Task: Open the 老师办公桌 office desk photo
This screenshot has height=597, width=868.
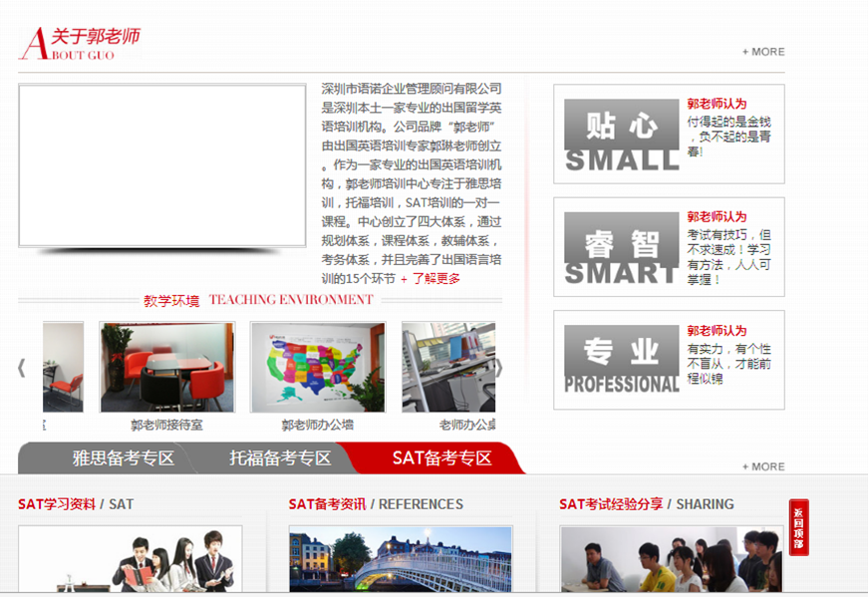Action: click(448, 367)
